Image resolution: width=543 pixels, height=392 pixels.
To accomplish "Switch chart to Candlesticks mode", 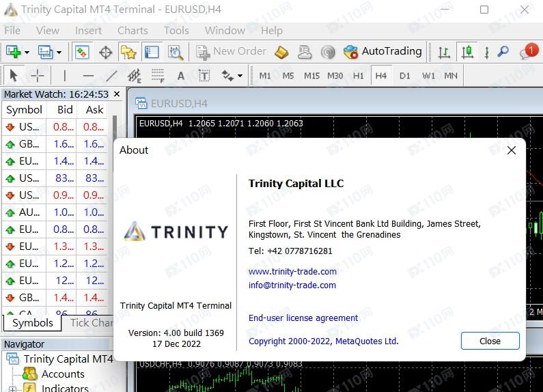I will click(x=467, y=52).
